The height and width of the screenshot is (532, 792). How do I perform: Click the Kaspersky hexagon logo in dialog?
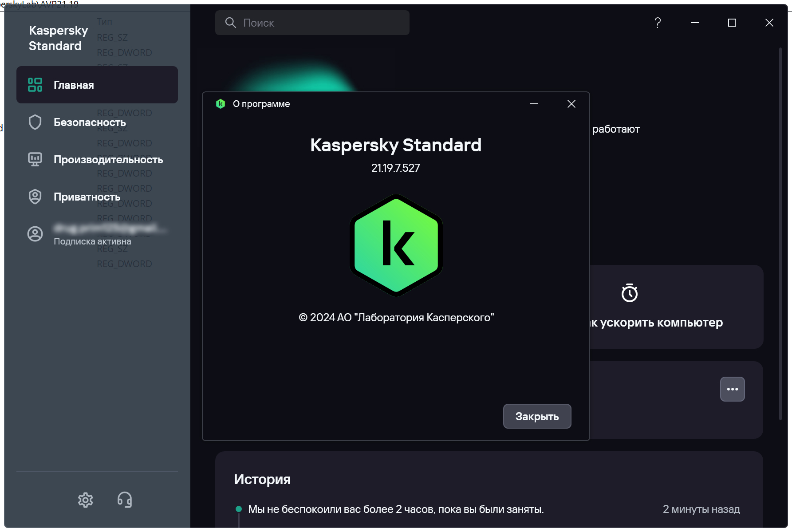coord(396,245)
